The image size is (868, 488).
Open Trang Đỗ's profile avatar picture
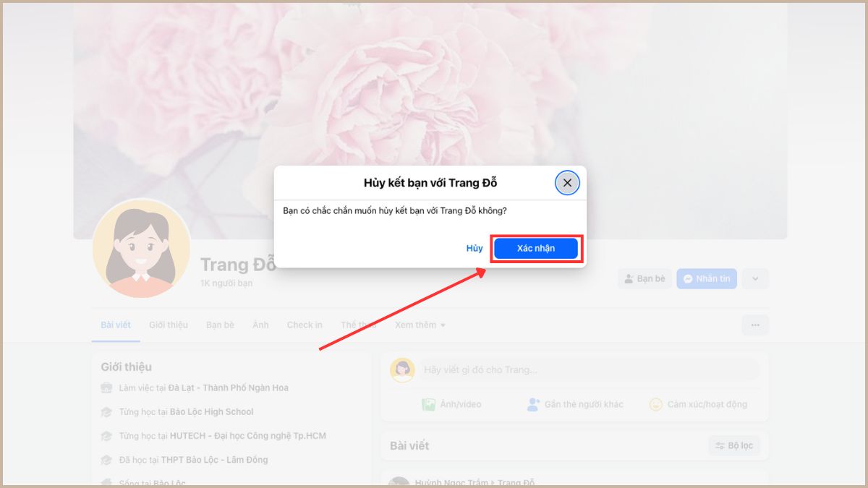pos(142,249)
